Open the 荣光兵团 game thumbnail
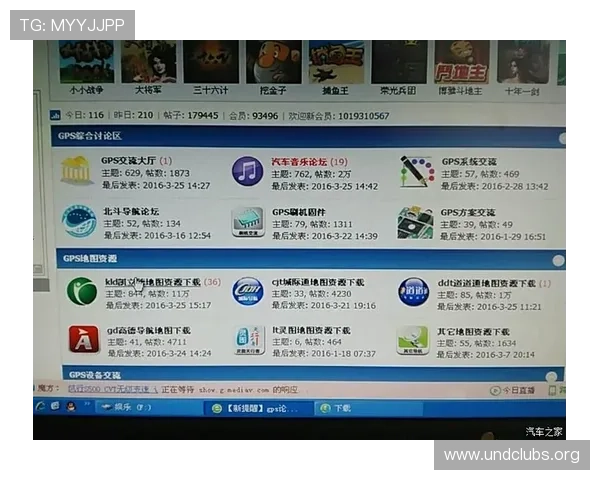 [x=399, y=62]
